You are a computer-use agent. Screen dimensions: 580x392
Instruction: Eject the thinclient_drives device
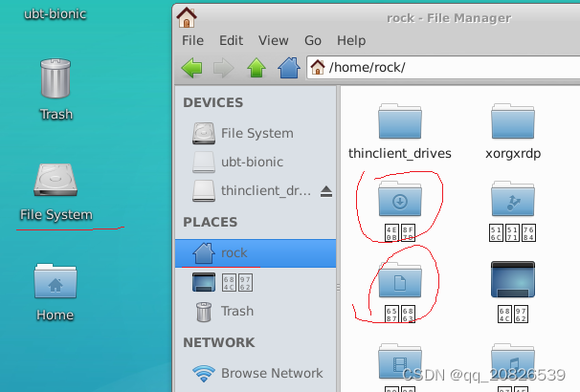coord(326,191)
